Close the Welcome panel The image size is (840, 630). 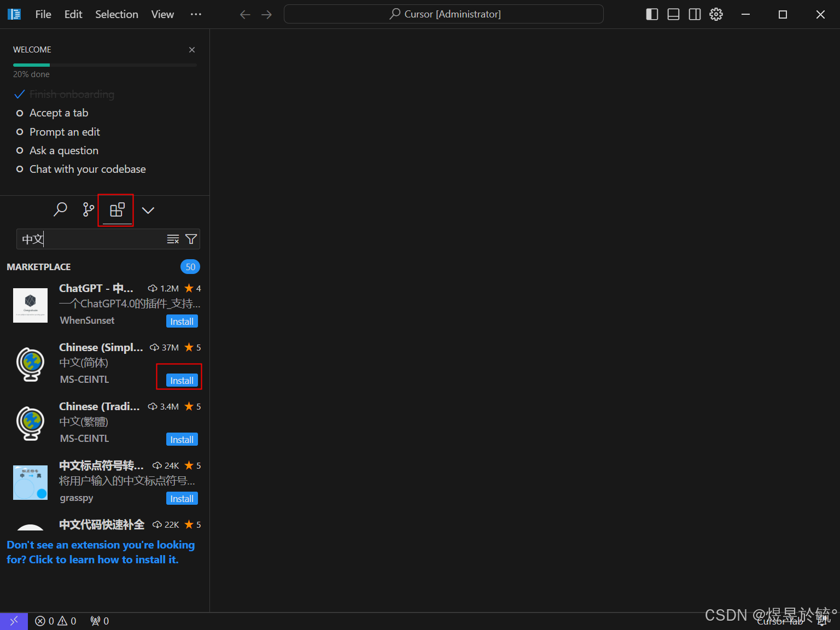pyautogui.click(x=192, y=50)
